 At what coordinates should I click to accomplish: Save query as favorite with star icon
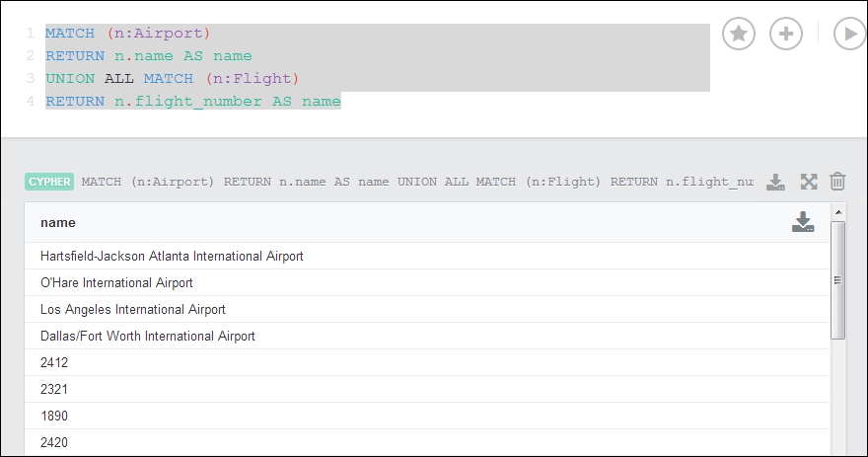(739, 34)
